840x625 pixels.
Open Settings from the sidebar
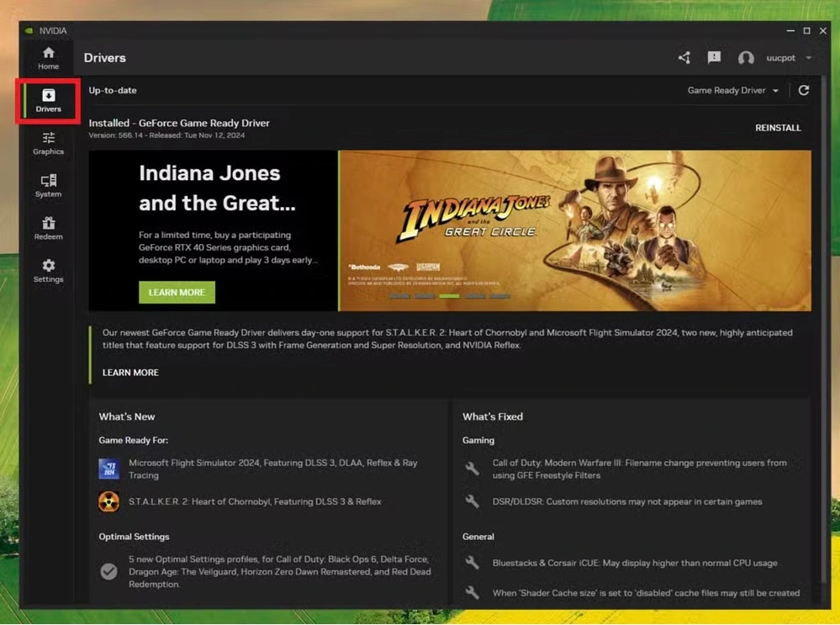coord(48,271)
